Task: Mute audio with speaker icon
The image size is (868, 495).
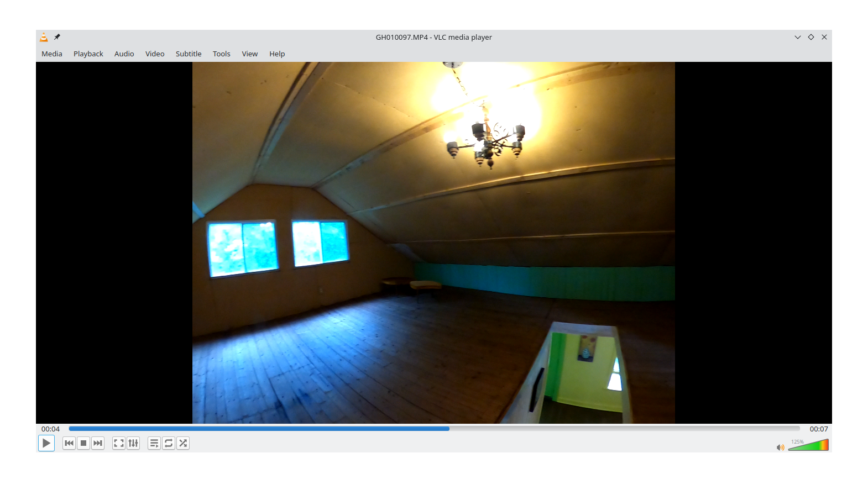Action: (780, 447)
